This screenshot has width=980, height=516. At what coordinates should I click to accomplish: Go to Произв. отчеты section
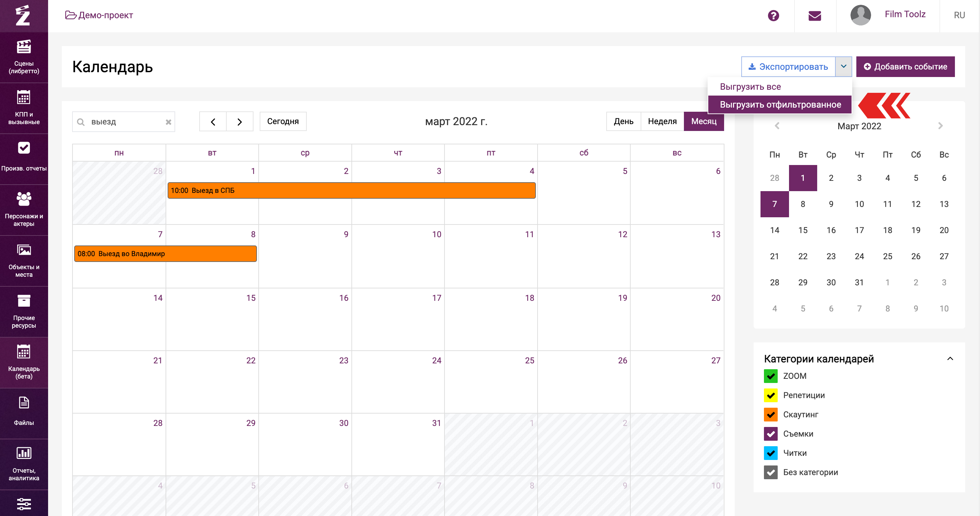[x=24, y=159]
